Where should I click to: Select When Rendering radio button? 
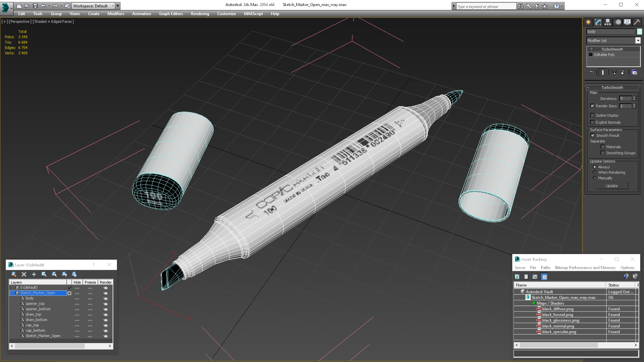click(x=595, y=172)
